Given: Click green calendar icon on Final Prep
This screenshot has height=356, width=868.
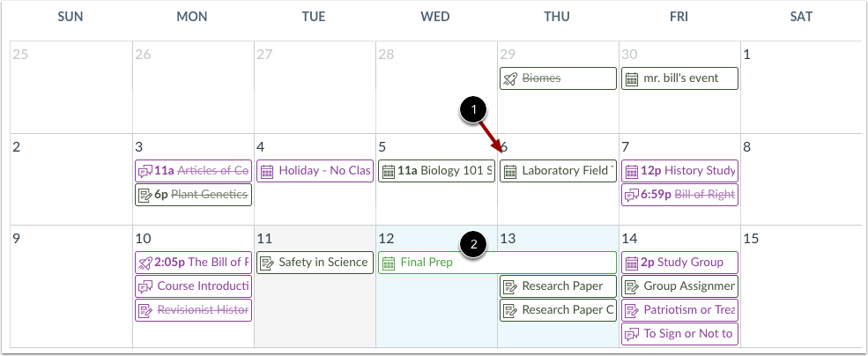Looking at the screenshot, I should pyautogui.click(x=389, y=263).
